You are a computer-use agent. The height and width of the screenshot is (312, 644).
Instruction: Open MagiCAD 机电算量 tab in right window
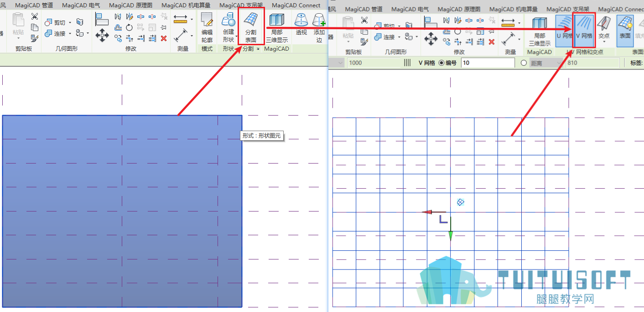click(x=513, y=9)
